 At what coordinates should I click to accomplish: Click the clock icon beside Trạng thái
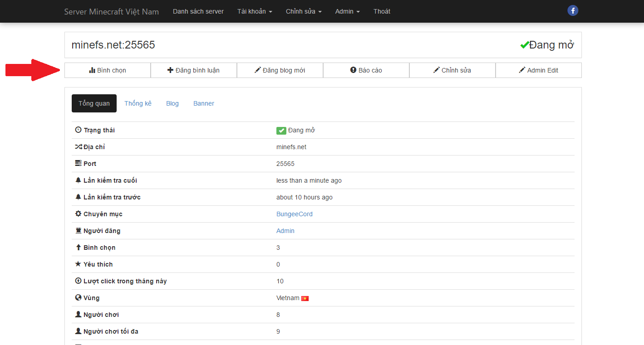[x=78, y=130]
